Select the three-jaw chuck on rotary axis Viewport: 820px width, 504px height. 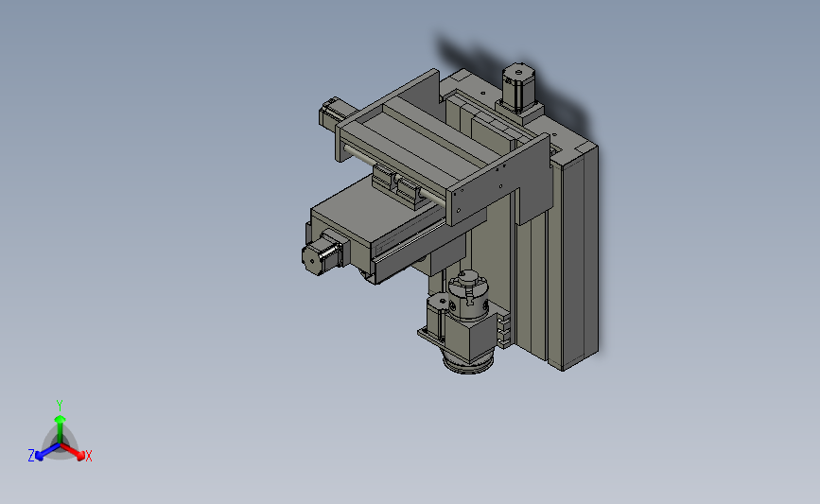[x=468, y=294]
